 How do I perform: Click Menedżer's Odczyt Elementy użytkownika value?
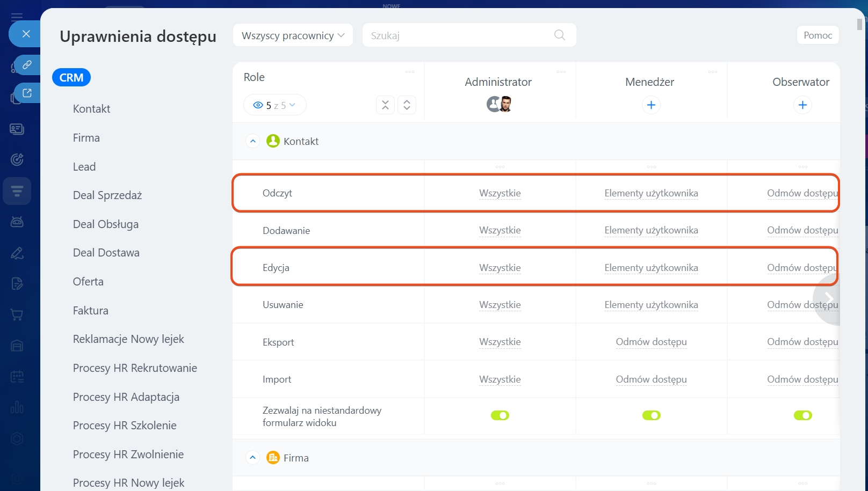click(651, 193)
